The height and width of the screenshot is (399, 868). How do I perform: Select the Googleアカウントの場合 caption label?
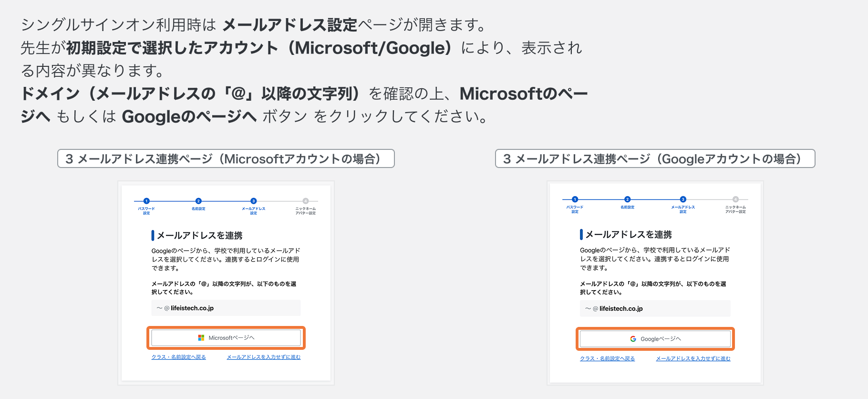(655, 159)
